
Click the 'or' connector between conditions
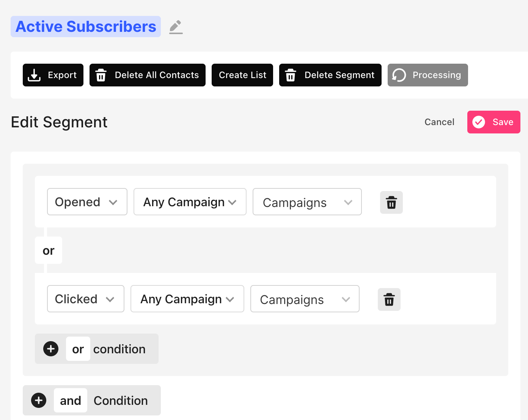(49, 250)
